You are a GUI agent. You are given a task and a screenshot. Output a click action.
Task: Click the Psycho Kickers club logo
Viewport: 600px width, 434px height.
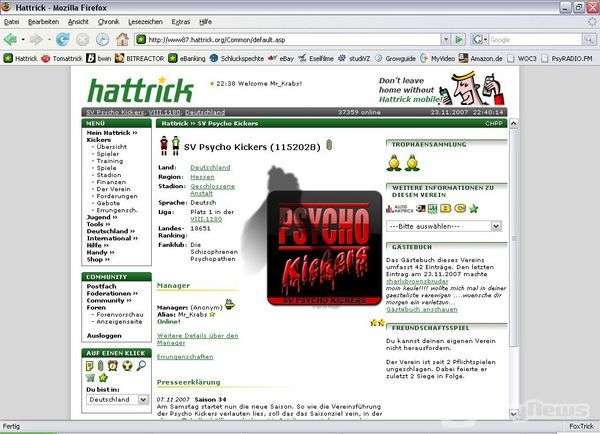324,248
